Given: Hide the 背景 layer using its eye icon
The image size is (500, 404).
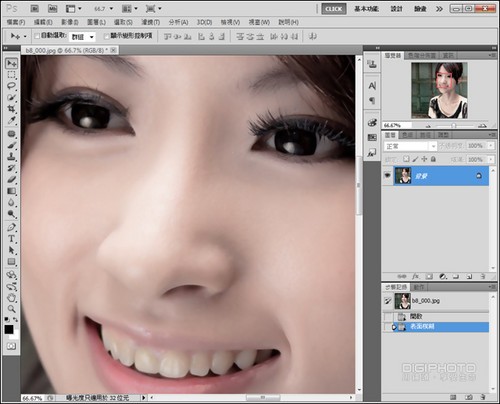Looking at the screenshot, I should click(x=387, y=175).
